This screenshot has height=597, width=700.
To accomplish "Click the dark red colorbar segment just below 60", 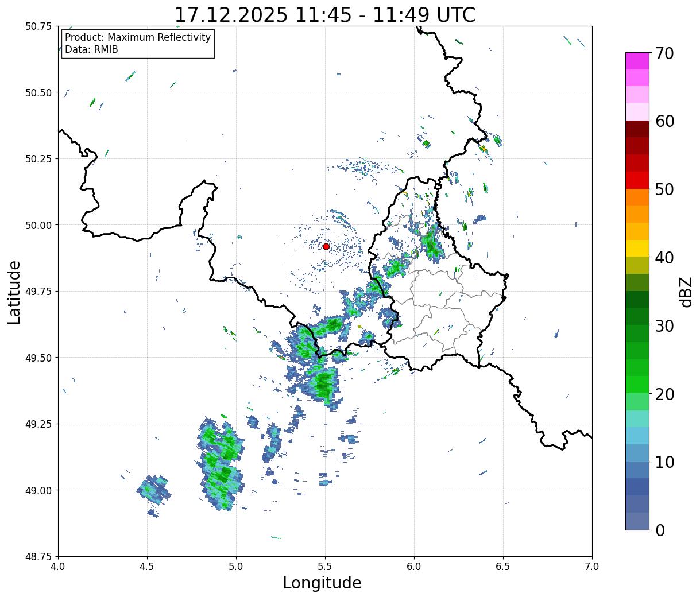I will (x=637, y=129).
